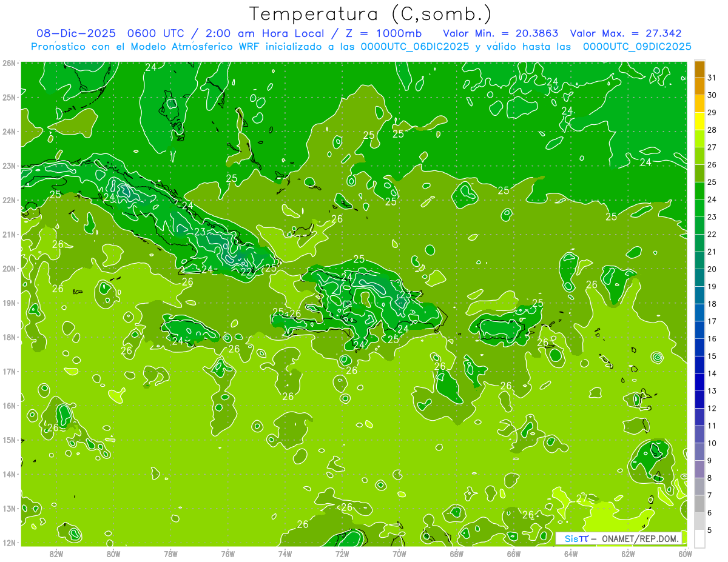The height and width of the screenshot is (562, 728).
Task: Click the "Valor Max. = 27.342" readout
Action: point(625,33)
